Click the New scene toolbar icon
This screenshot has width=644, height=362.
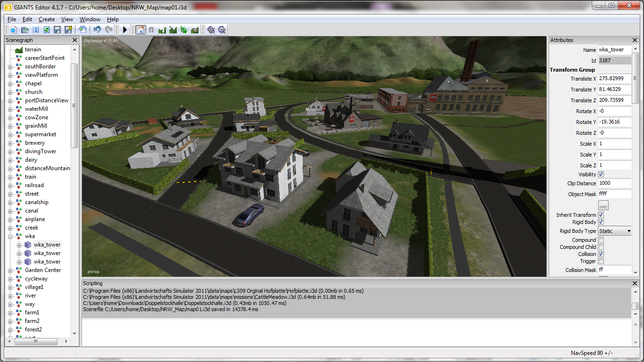click(x=13, y=30)
